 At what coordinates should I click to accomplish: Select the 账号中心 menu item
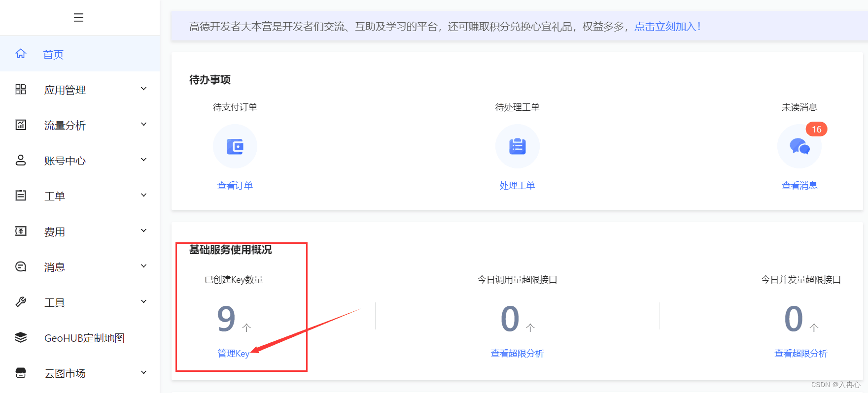click(x=80, y=160)
